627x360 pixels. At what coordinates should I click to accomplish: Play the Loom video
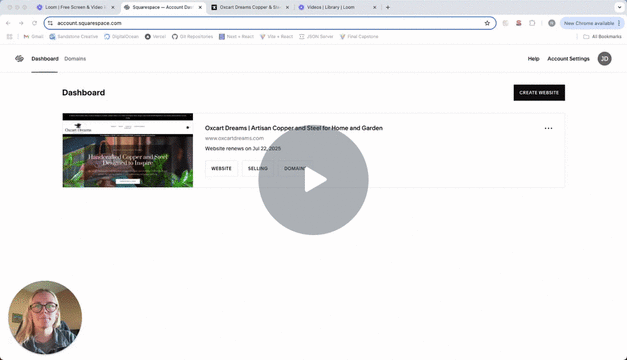coord(313,180)
